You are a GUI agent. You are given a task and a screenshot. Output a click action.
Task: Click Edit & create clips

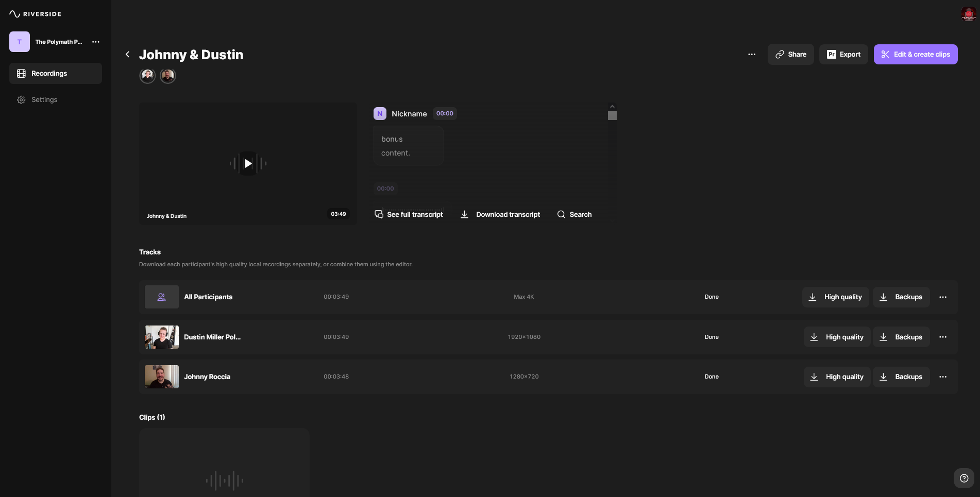915,55
